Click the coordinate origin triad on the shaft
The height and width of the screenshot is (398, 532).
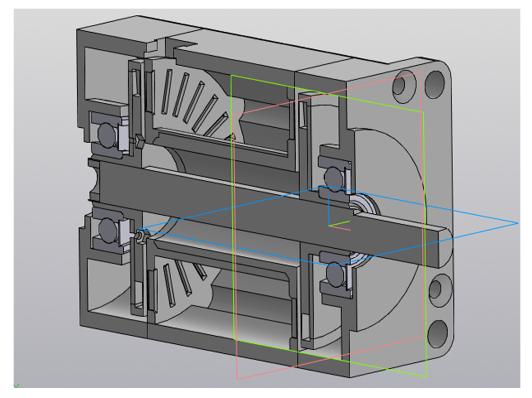pyautogui.click(x=329, y=226)
